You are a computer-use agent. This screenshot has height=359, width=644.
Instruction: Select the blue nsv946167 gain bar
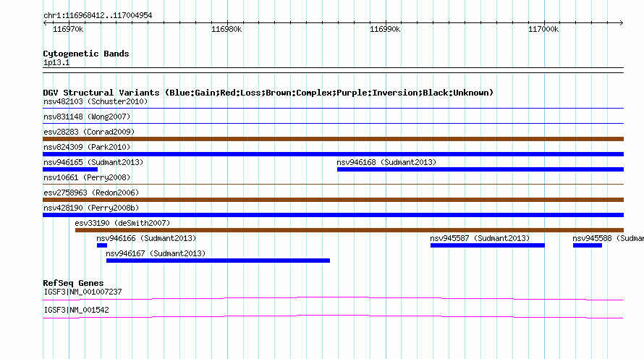click(x=218, y=261)
